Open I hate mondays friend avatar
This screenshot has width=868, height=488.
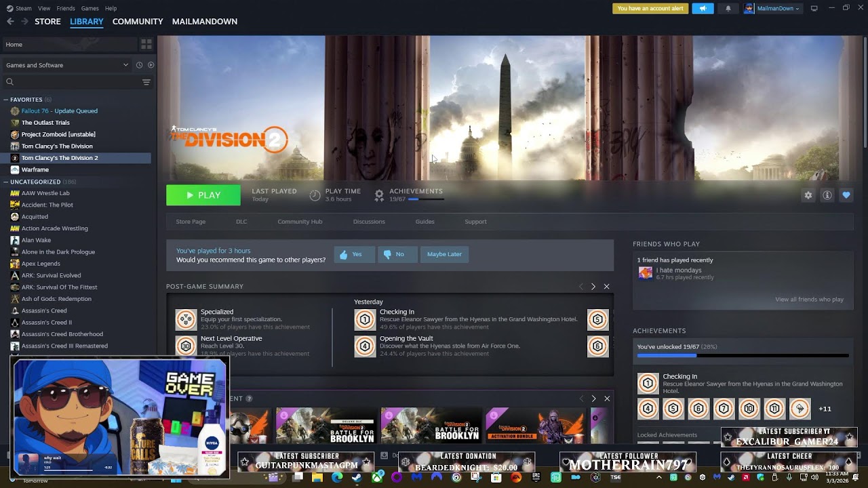pyautogui.click(x=645, y=273)
